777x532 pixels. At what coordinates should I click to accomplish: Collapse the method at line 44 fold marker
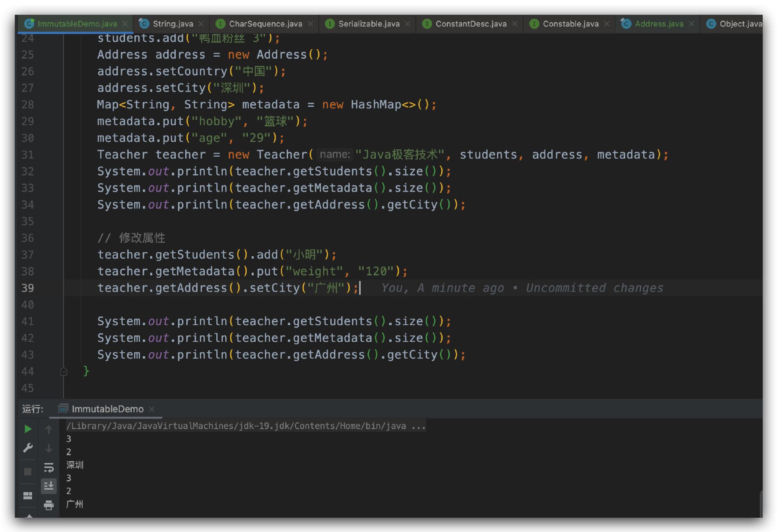pos(64,372)
